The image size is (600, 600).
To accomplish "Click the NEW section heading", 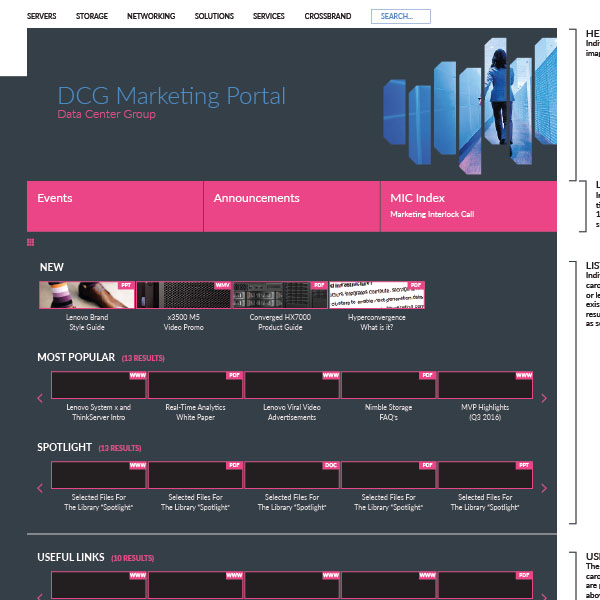I will (52, 267).
